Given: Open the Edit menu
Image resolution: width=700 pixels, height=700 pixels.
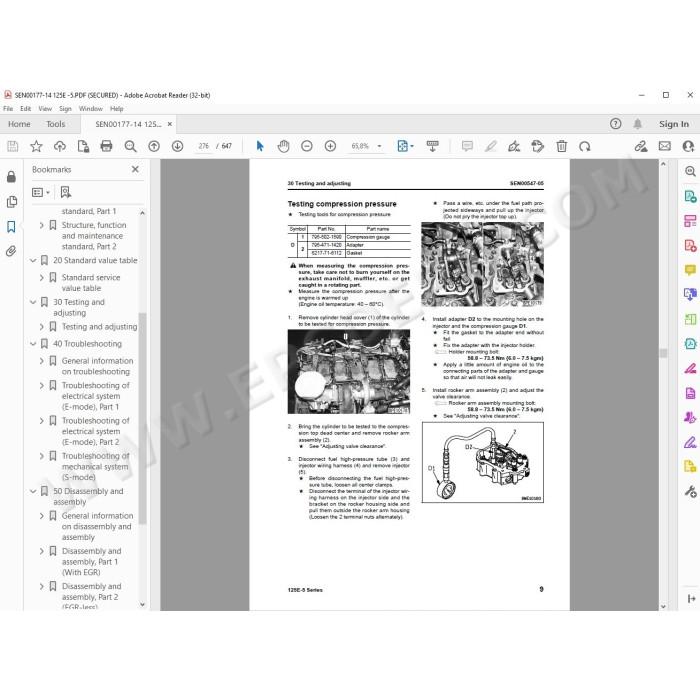Looking at the screenshot, I should tap(25, 108).
